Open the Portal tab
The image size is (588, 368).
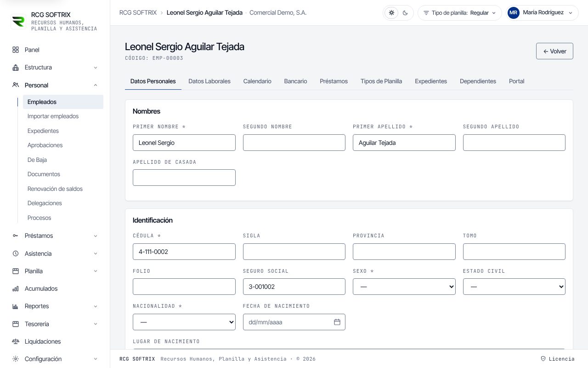point(517,81)
